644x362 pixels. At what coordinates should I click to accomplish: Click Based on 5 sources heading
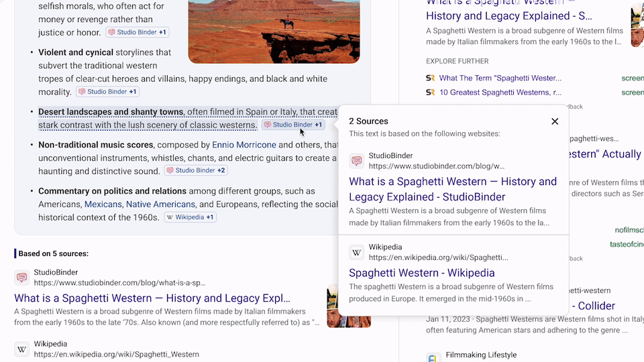(54, 253)
